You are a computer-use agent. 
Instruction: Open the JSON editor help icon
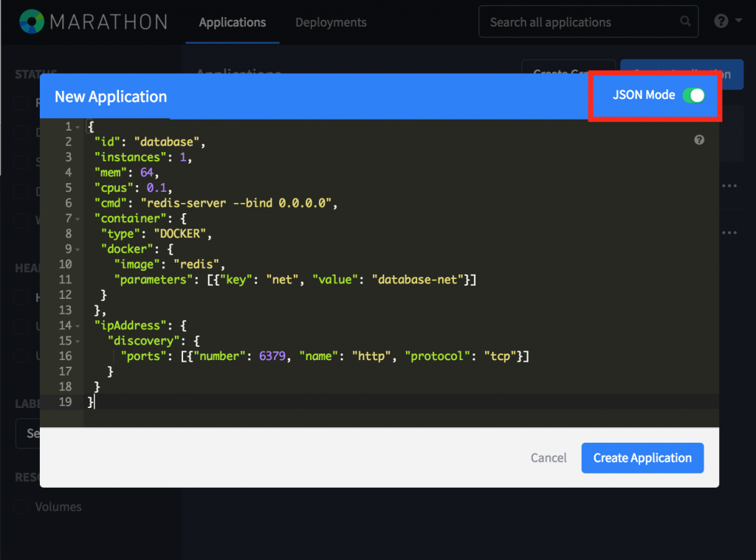[x=699, y=139]
